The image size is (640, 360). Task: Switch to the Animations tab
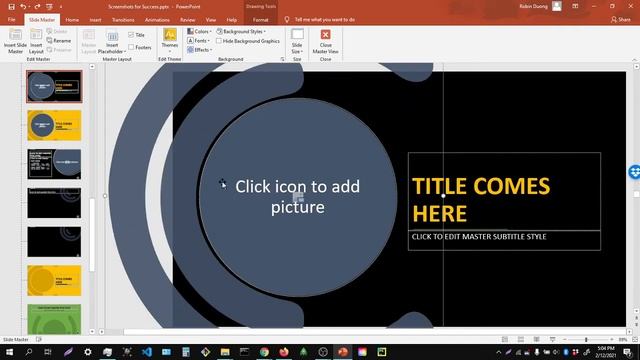pyautogui.click(x=157, y=20)
